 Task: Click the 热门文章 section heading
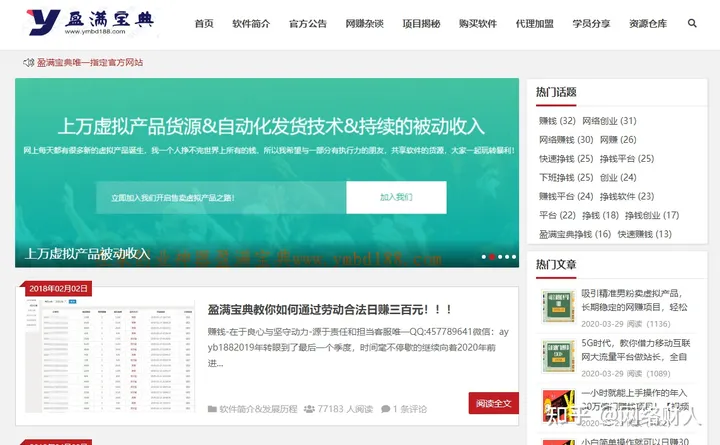pos(556,265)
